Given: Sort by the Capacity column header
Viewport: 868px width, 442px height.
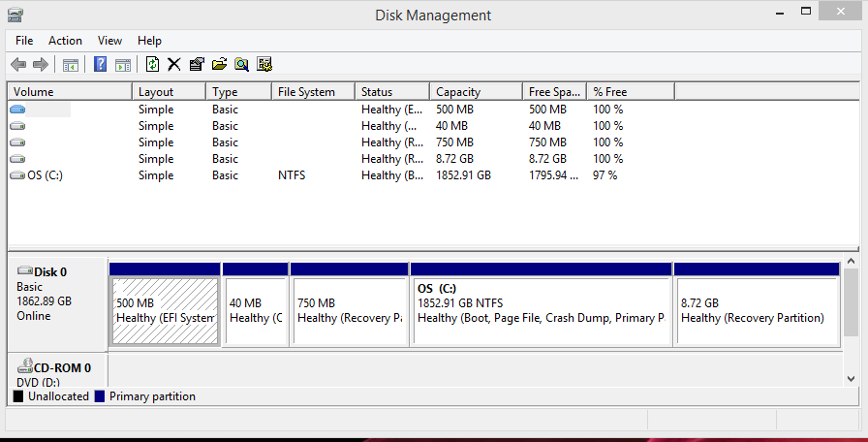Looking at the screenshot, I should [476, 92].
